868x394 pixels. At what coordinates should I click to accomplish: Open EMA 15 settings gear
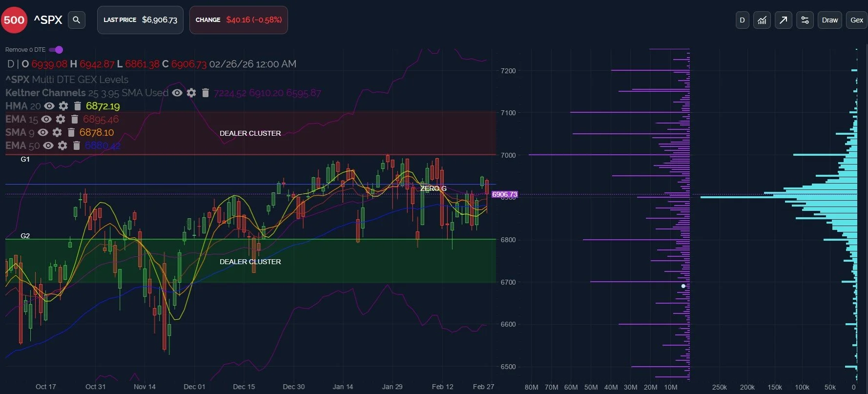pos(61,119)
